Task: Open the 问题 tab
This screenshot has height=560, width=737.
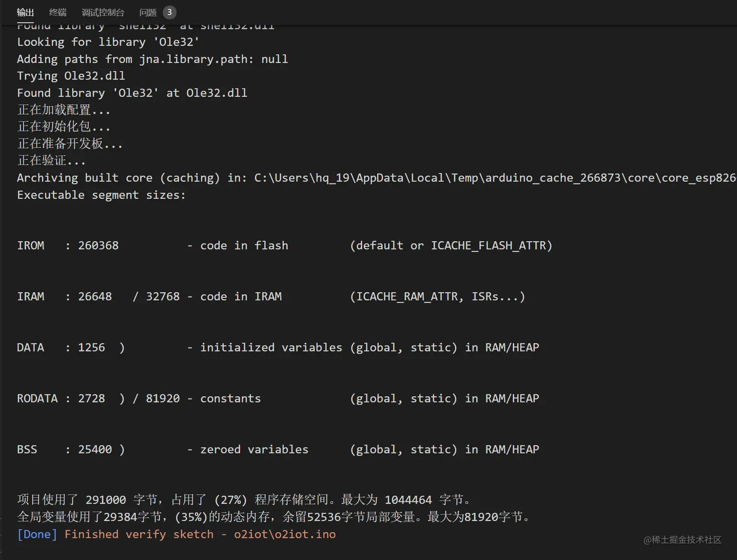Action: [148, 12]
